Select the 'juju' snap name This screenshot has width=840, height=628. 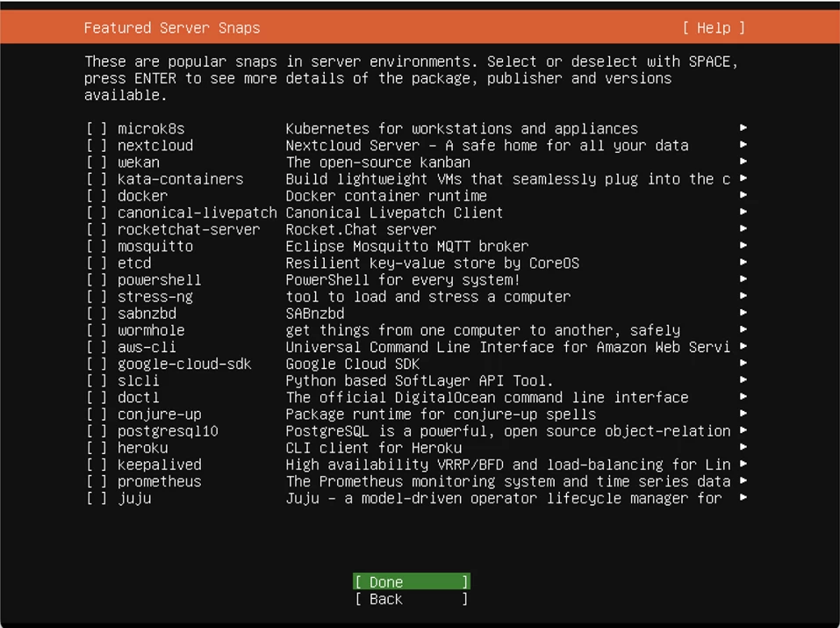click(134, 499)
